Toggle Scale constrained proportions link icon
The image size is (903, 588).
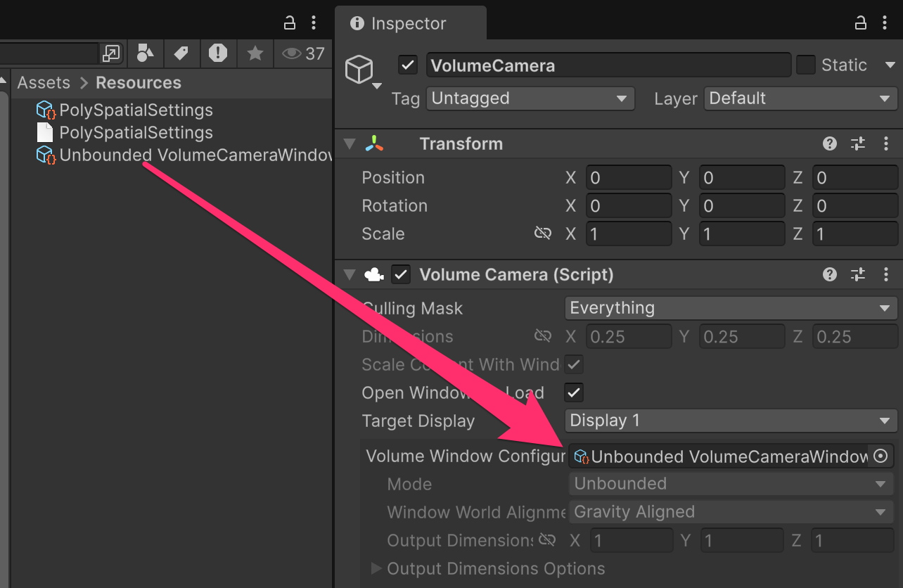(543, 234)
